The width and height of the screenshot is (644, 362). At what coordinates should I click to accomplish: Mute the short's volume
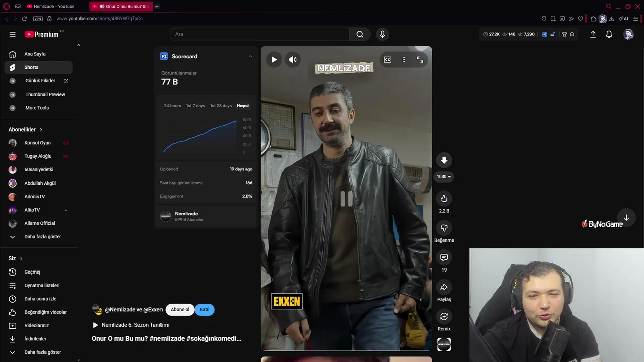click(x=293, y=59)
